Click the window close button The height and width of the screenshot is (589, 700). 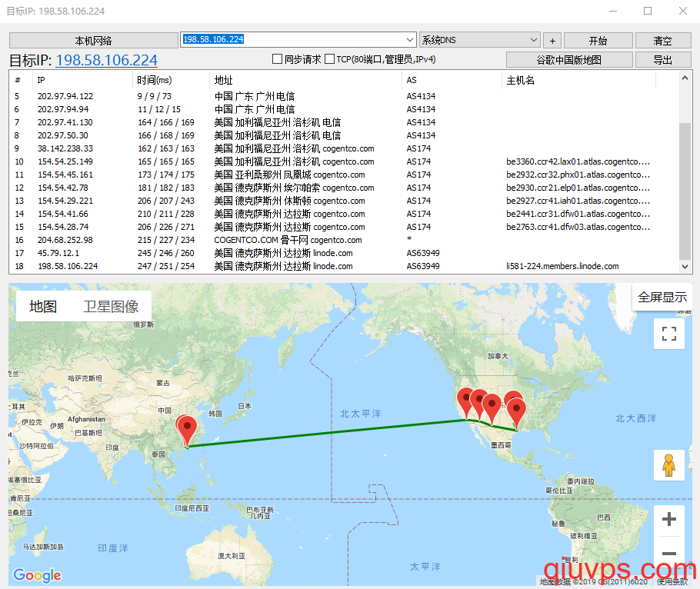coord(683,12)
